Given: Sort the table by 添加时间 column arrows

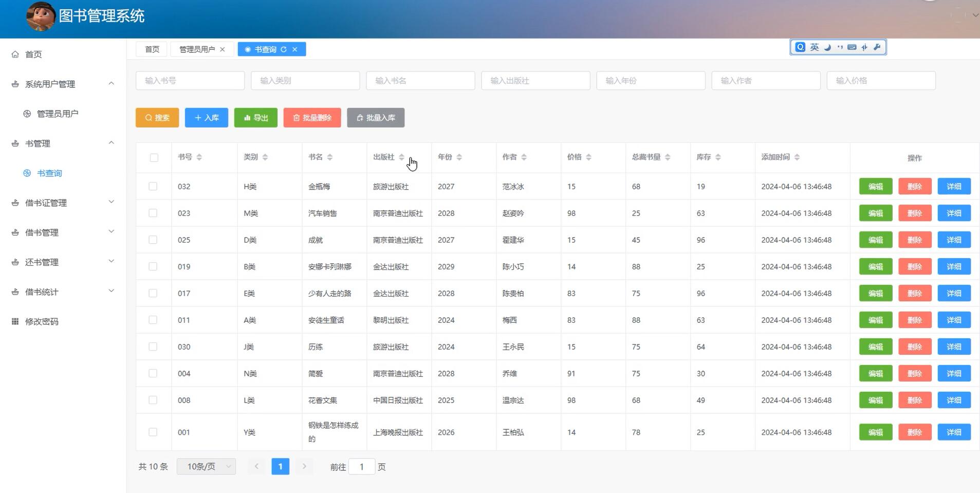Looking at the screenshot, I should click(797, 157).
